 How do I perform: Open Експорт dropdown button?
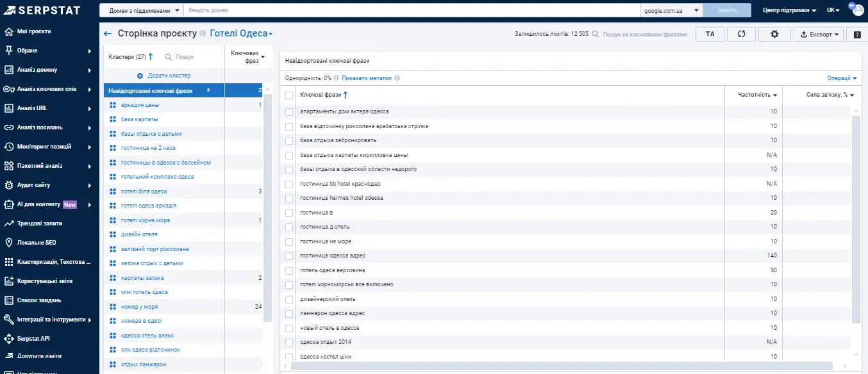(x=819, y=35)
